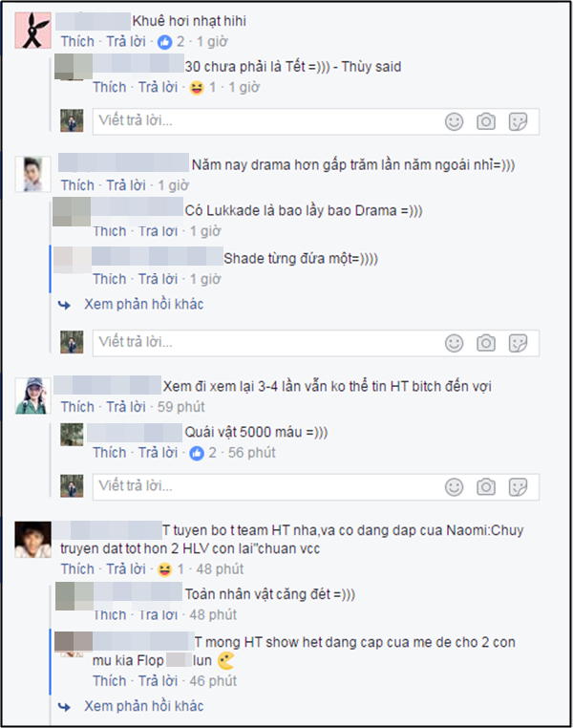
Task: Attach photo in second reply box
Action: 486,344
